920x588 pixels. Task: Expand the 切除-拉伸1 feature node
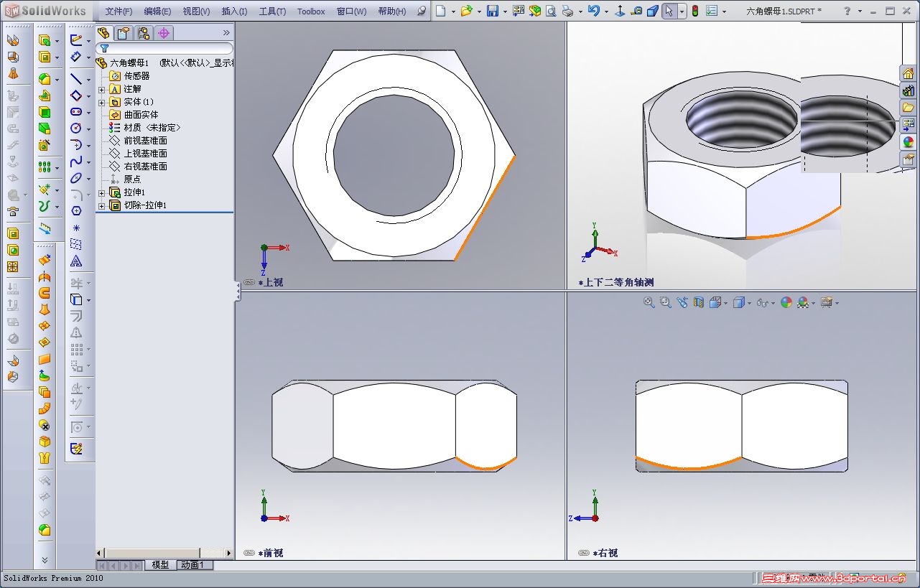pyautogui.click(x=101, y=205)
